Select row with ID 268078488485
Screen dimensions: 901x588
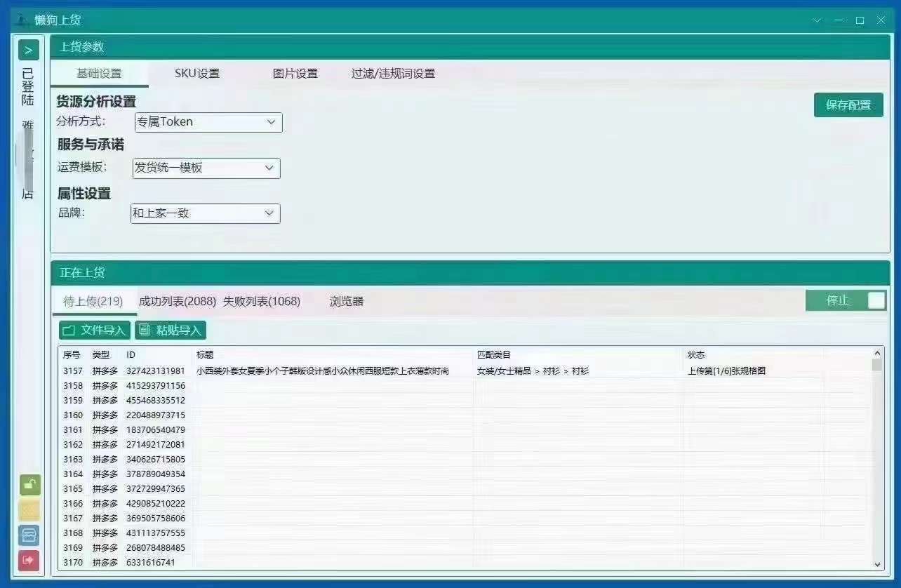(x=466, y=547)
